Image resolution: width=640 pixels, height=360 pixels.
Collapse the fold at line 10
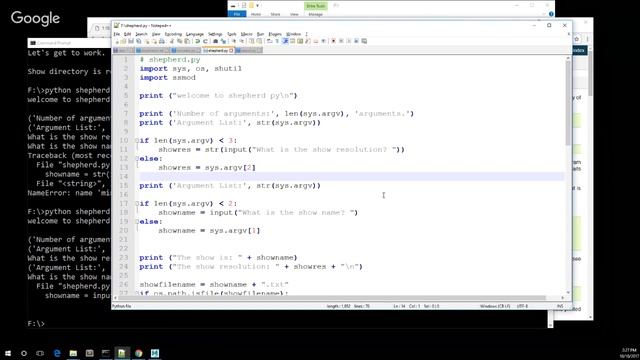coord(137,140)
